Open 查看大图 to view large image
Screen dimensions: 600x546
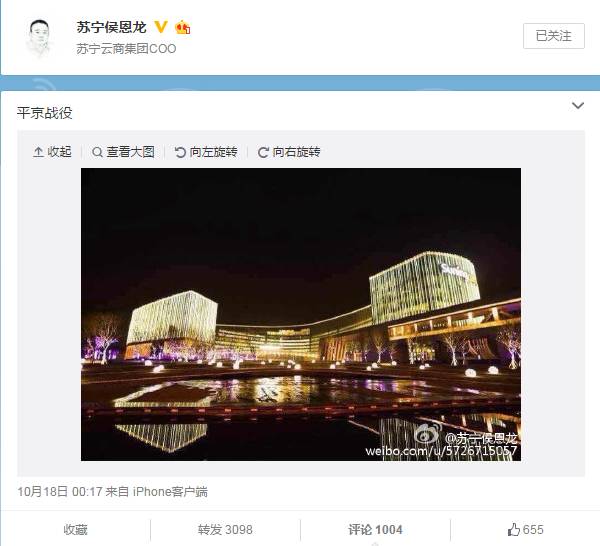123,152
